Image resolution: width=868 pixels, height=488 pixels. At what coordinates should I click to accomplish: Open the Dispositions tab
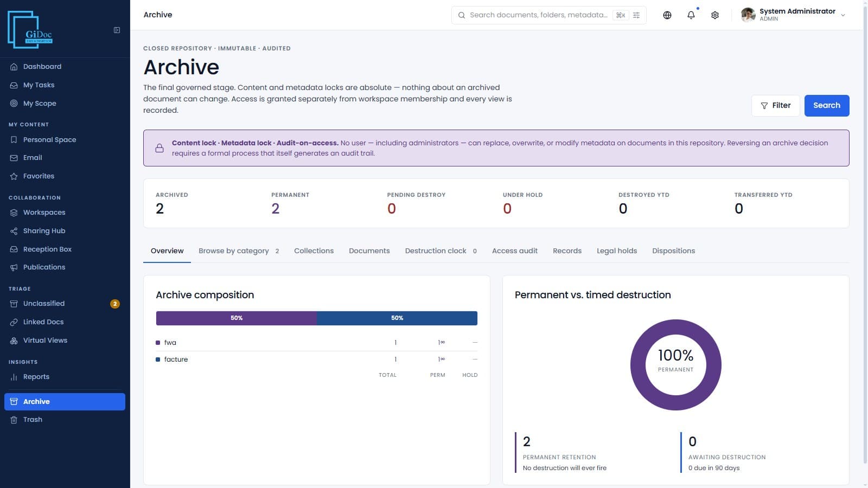[x=673, y=251]
